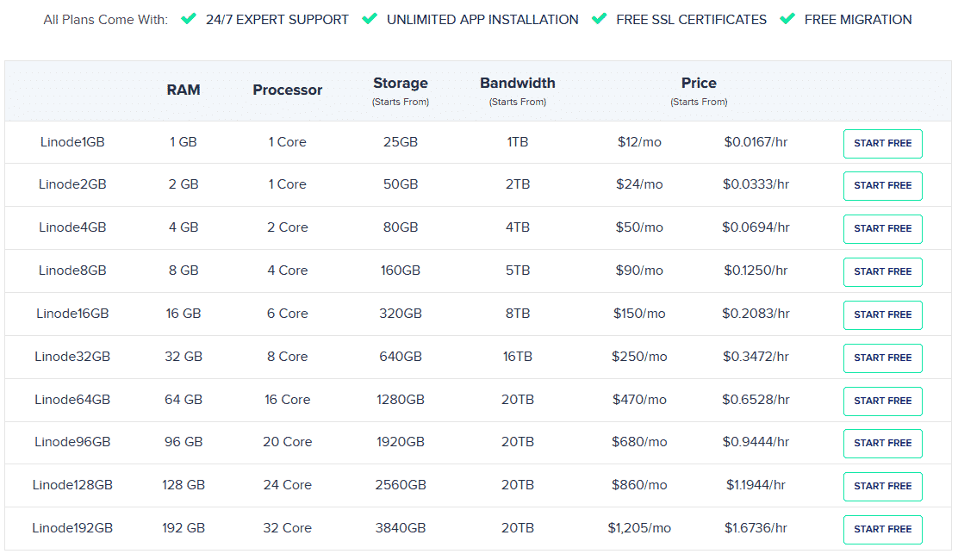Select the Linode4GB plan name

tap(72, 227)
